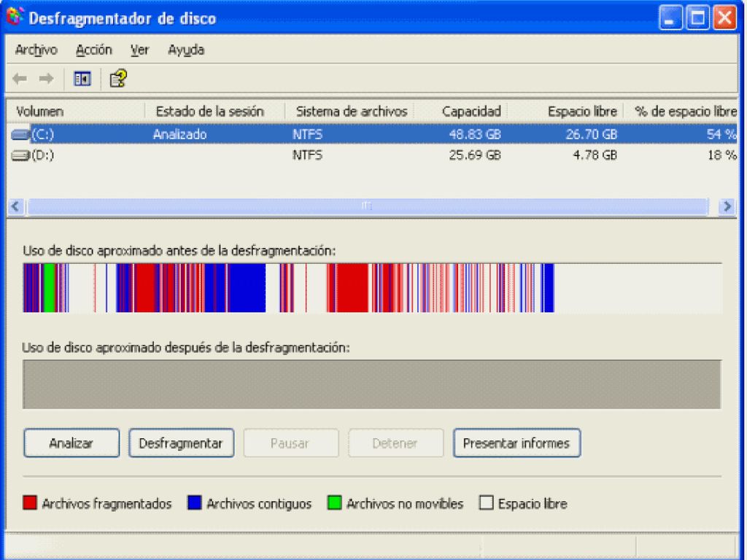Click the 18 % free space cell
747x560 pixels.
(722, 155)
